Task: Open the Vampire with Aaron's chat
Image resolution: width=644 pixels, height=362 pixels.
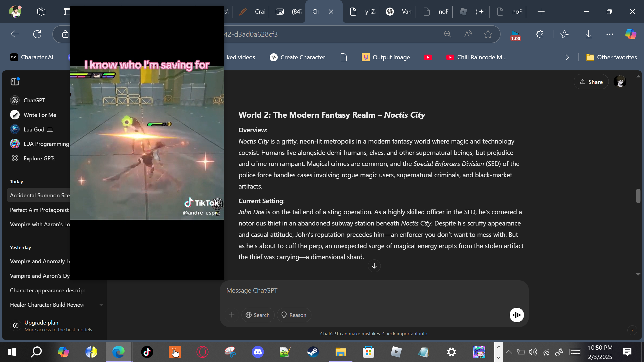Action: pyautogui.click(x=40, y=224)
